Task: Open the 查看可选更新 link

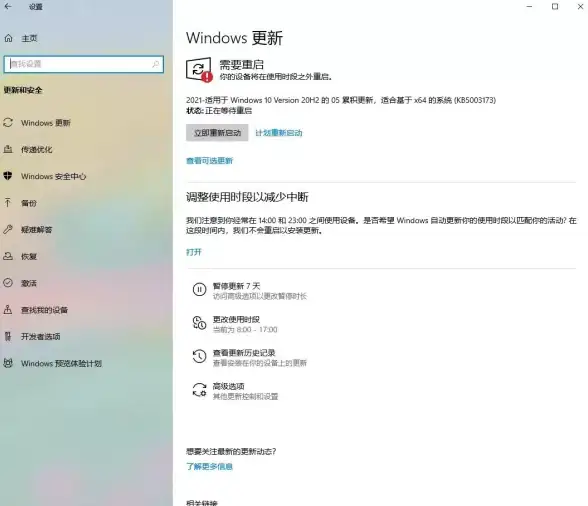Action: [209, 161]
